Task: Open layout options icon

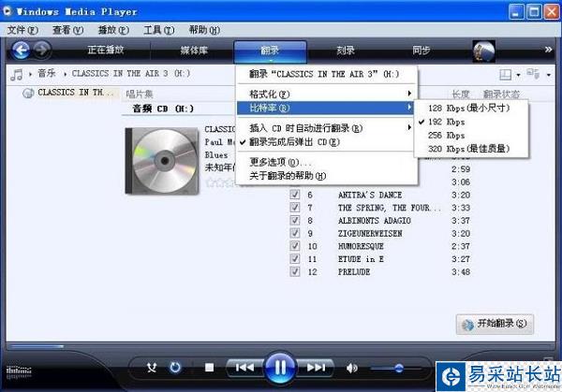Action: (506, 75)
